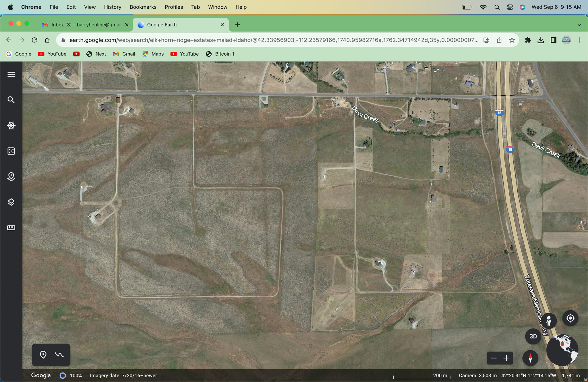Image resolution: width=588 pixels, height=382 pixels.
Task: Enable My Location tracking
Action: click(570, 318)
